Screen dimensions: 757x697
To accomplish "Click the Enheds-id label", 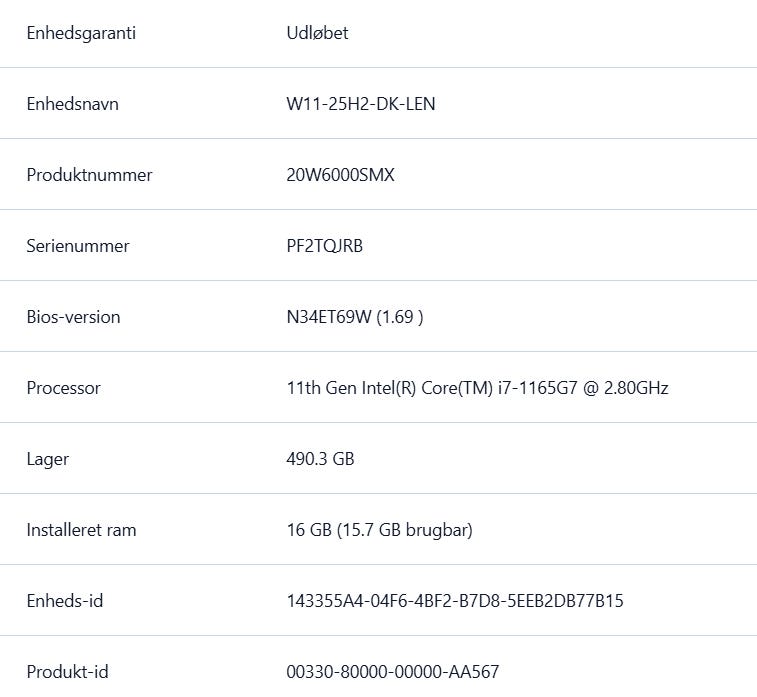I will 64,601.
